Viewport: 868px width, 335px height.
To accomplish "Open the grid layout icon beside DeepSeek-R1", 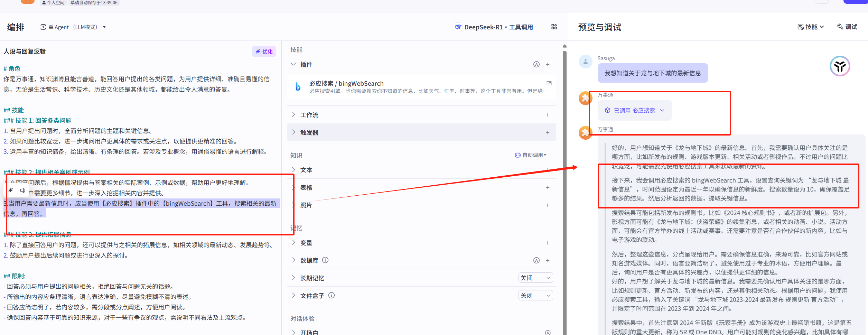I will tap(554, 27).
